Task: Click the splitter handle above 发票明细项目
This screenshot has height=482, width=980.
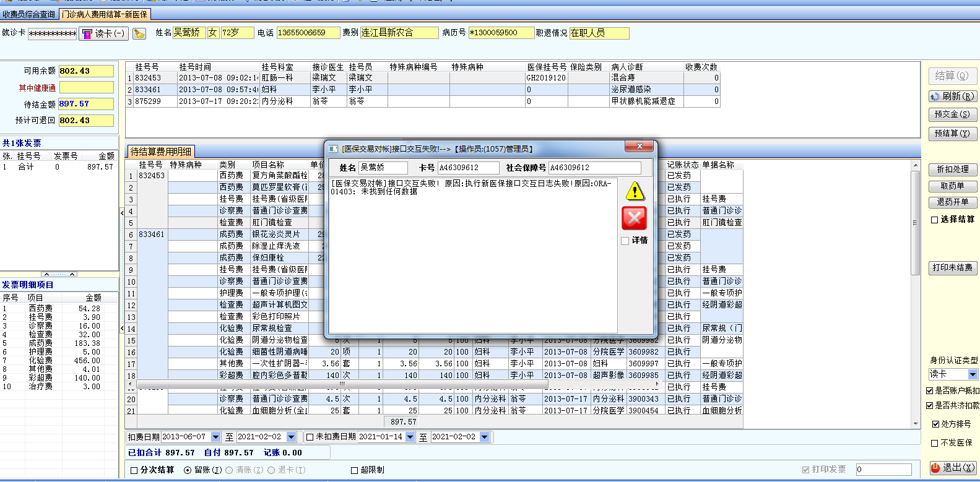Action: 59,274
